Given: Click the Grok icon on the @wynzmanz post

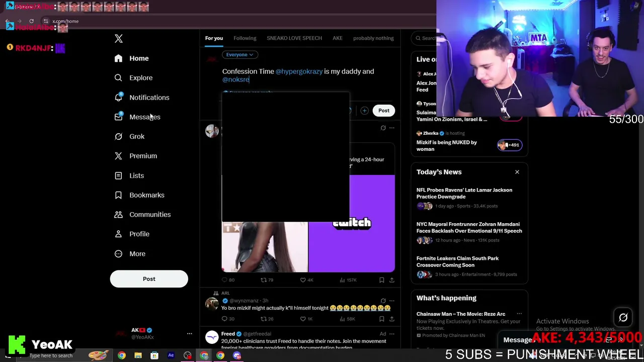Looking at the screenshot, I should point(383,301).
